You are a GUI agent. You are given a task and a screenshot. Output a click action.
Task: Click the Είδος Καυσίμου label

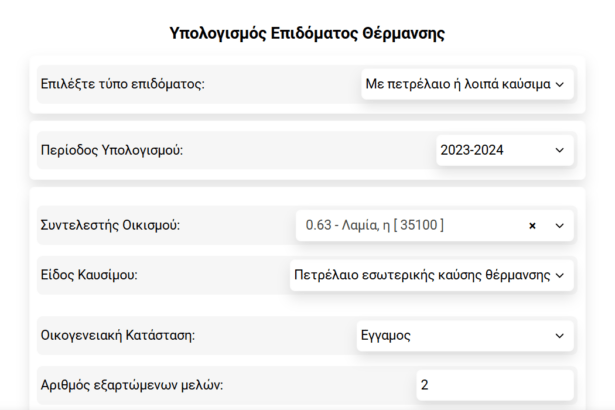tap(88, 275)
